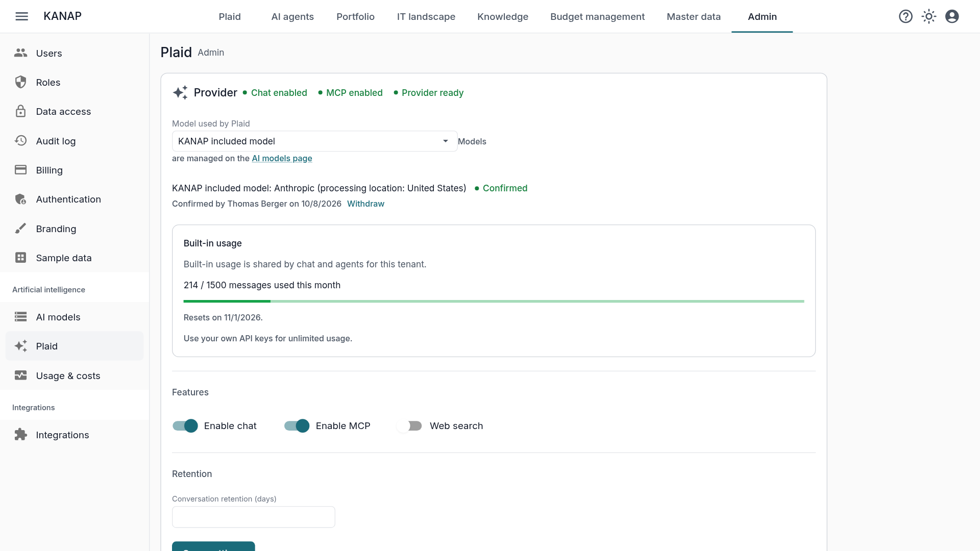
Task: Click the sparkle icon beside Provider heading
Action: [180, 92]
